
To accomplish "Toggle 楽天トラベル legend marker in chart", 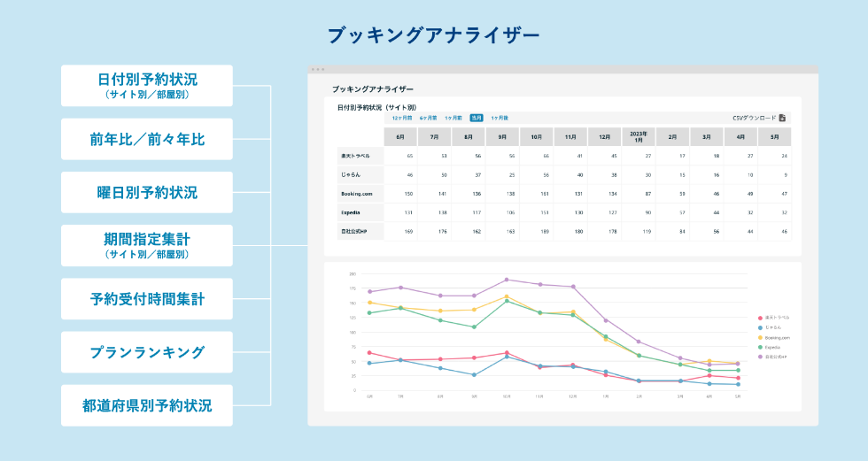I will pos(760,318).
